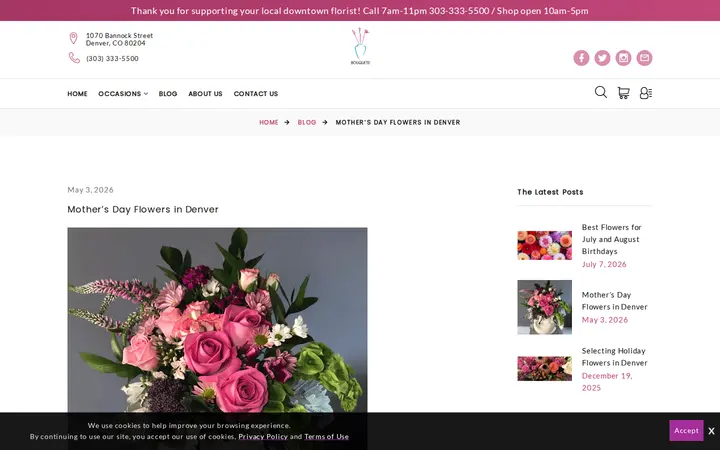Open the Twitter social icon
Image resolution: width=720 pixels, height=450 pixels.
(x=602, y=58)
